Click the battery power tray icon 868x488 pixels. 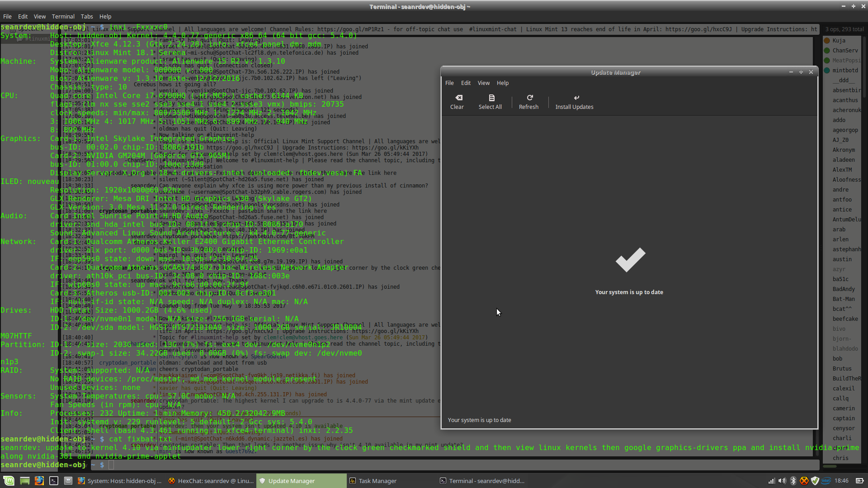859,481
